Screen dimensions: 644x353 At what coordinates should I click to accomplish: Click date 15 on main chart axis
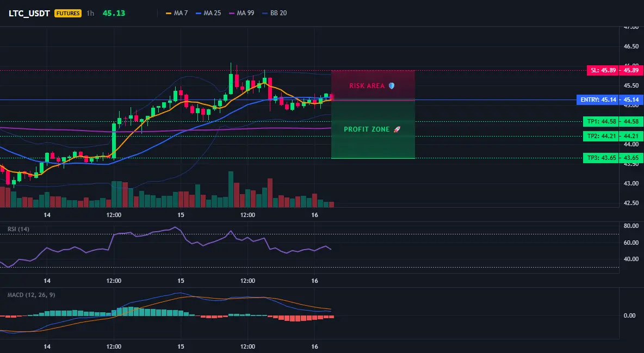click(x=181, y=215)
